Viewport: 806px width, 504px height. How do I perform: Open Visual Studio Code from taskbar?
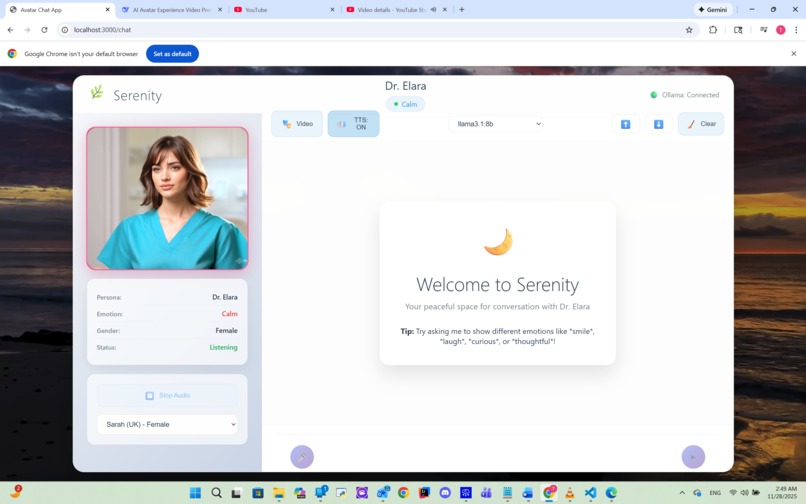(x=590, y=493)
